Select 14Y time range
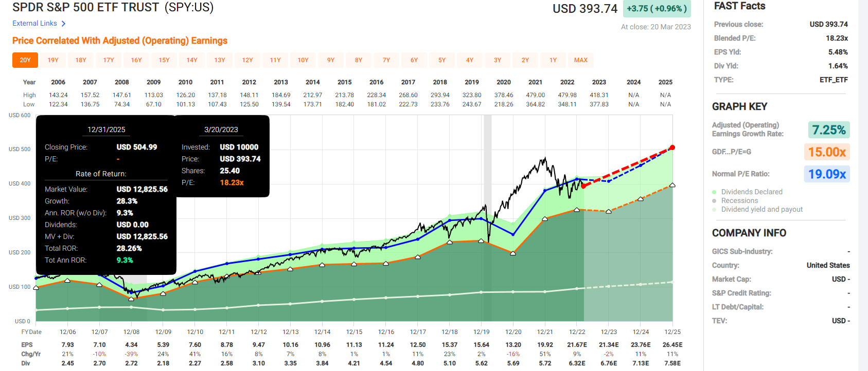Viewport: 868px width, 371px height. point(192,60)
